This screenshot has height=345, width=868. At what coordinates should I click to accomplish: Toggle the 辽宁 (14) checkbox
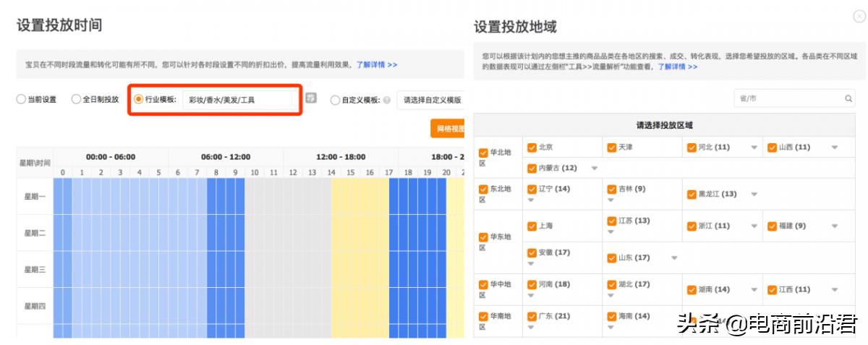(x=532, y=189)
